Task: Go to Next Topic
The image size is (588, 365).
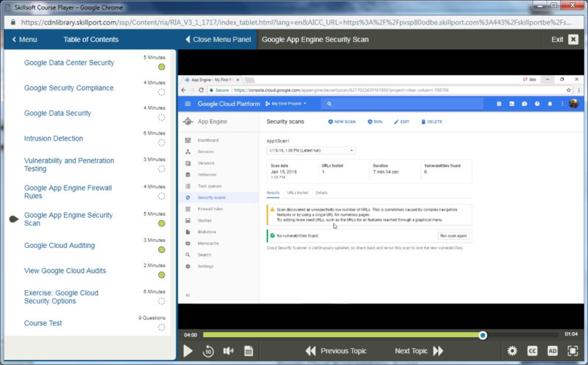Action: click(419, 351)
